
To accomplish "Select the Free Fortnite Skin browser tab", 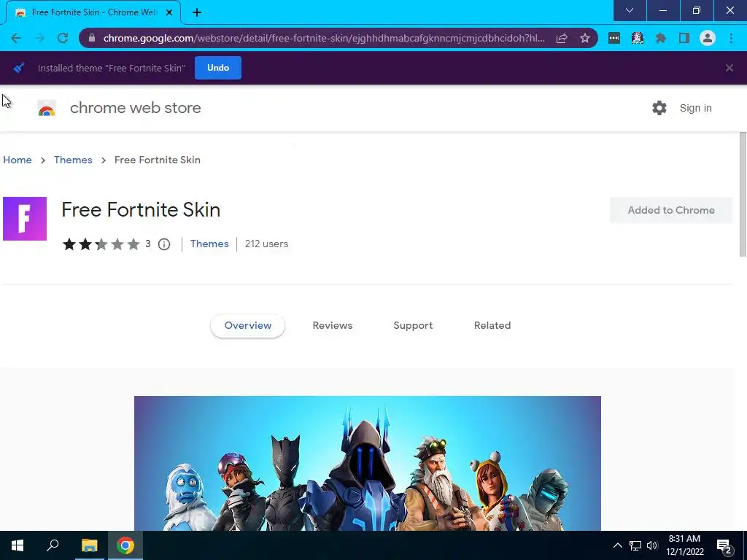I will (x=93, y=12).
